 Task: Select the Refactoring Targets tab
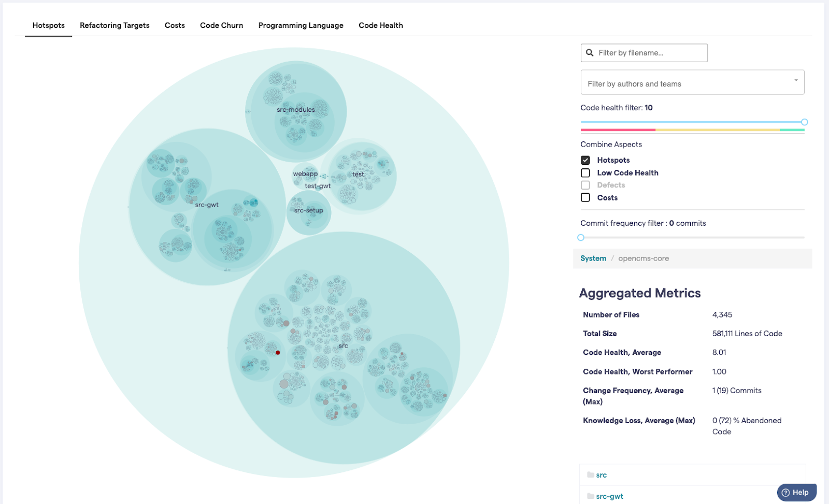pyautogui.click(x=114, y=25)
